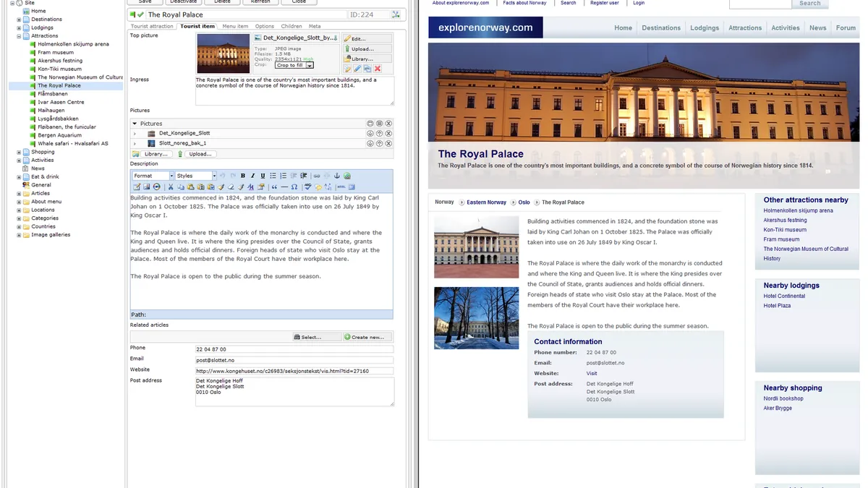868x488 pixels.
Task: Open Akershus festning link in nearby attractions
Action: point(785,221)
